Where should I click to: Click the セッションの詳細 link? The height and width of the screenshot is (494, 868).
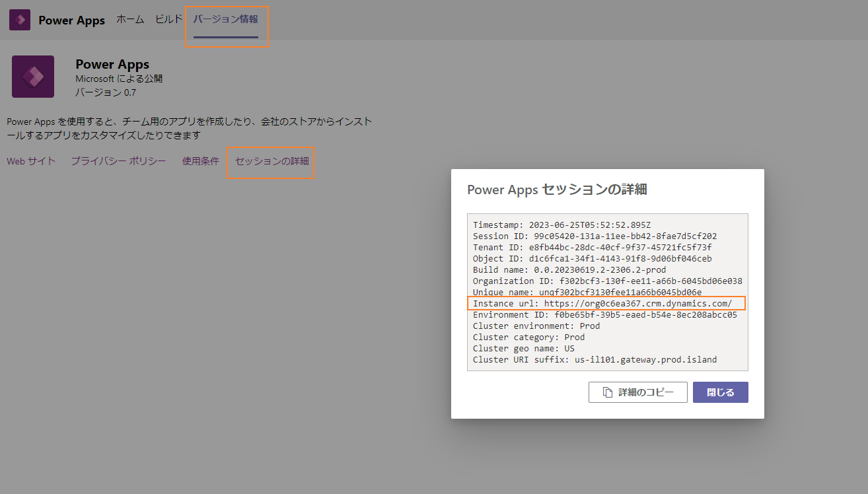point(272,161)
